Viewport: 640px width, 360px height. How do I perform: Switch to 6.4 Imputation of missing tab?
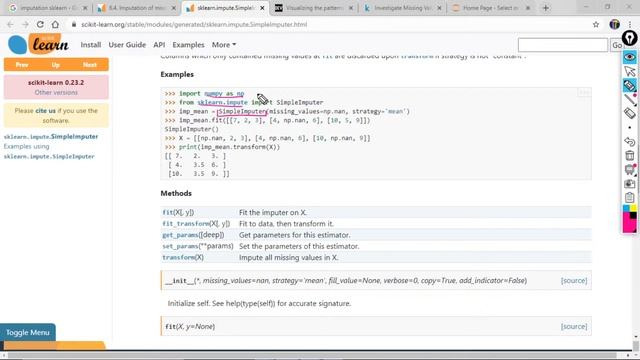[137, 8]
